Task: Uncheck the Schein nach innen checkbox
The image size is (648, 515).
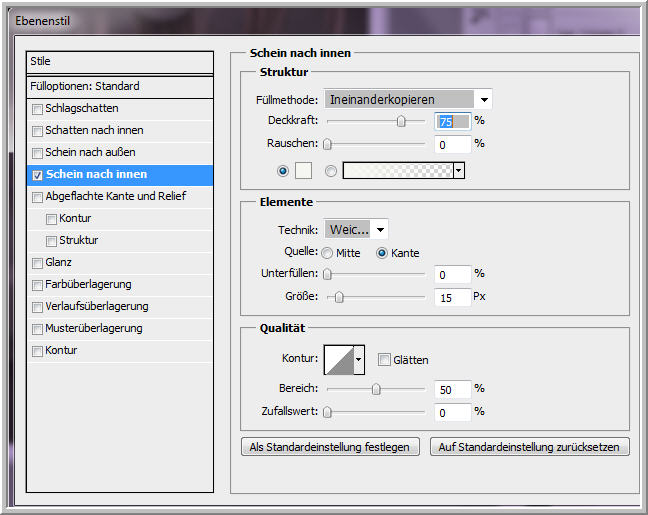Action: 37,175
